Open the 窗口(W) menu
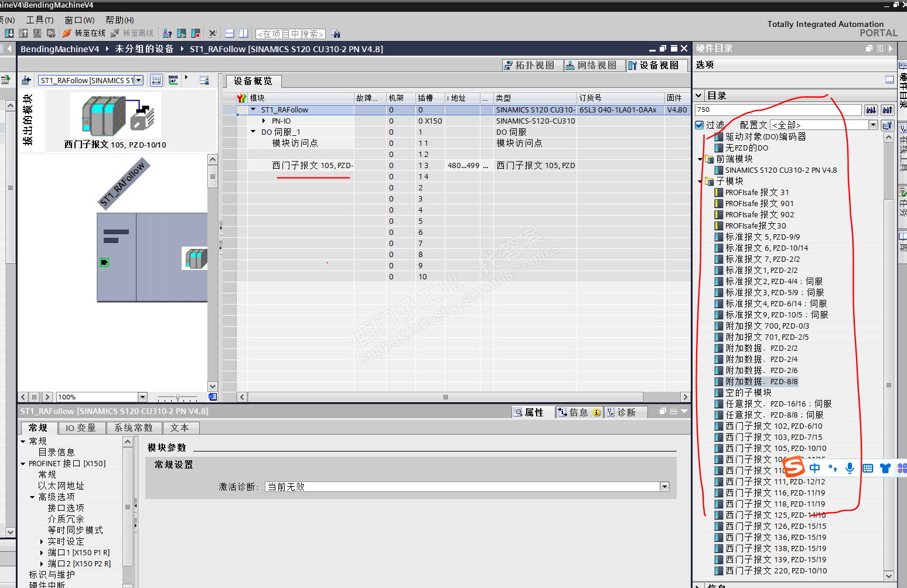This screenshot has width=907, height=588. pyautogui.click(x=80, y=20)
